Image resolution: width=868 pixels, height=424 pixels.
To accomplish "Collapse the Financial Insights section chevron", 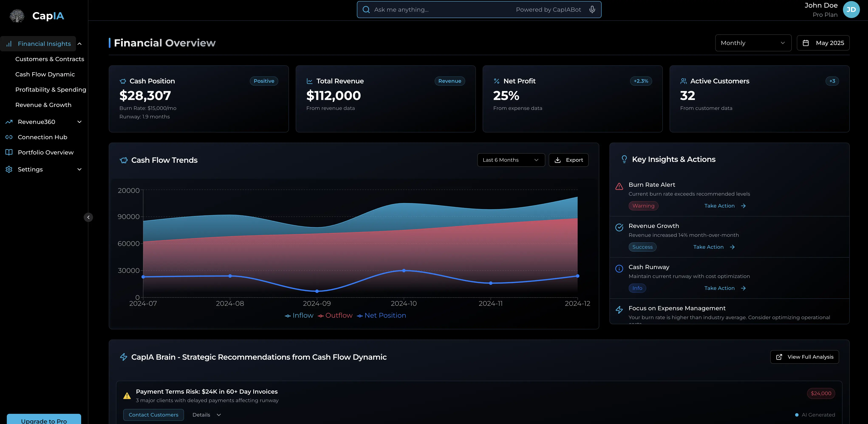I will [79, 44].
